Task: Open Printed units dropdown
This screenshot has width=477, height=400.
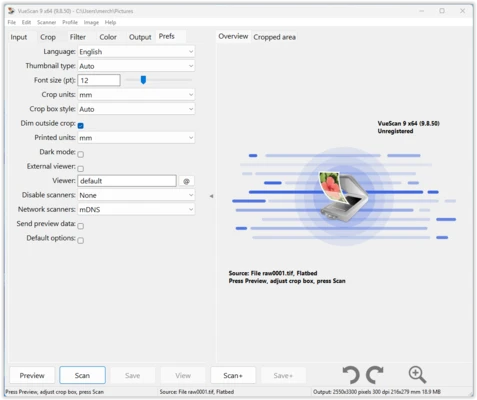Action: [136, 138]
